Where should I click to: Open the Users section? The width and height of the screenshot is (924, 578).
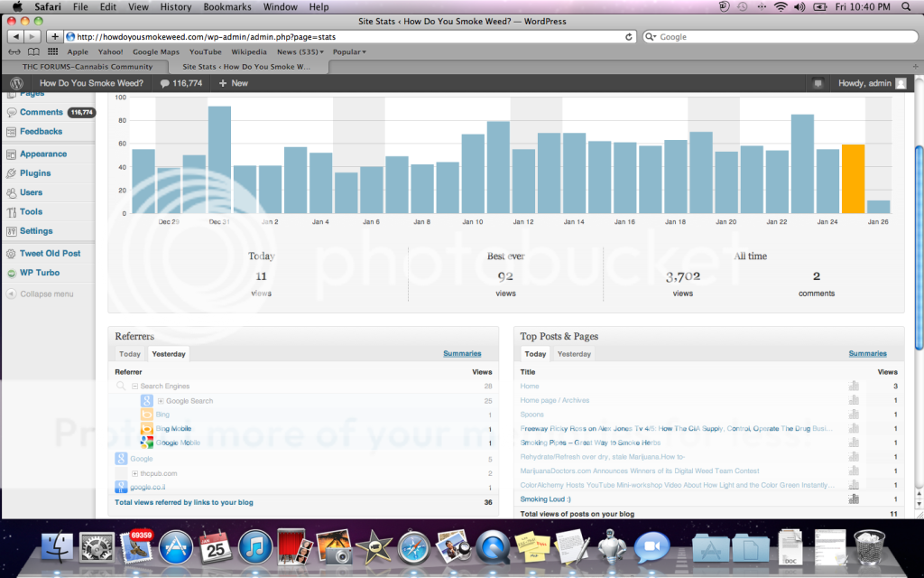click(x=31, y=192)
